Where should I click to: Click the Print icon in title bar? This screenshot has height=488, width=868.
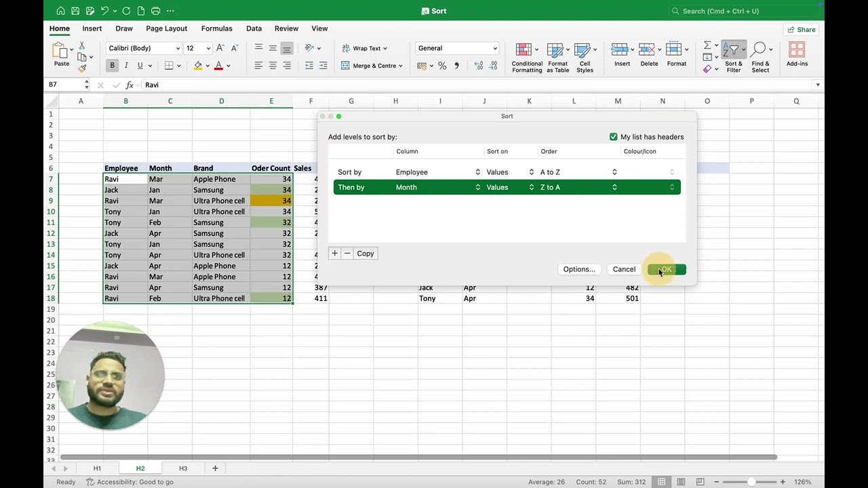coord(155,11)
